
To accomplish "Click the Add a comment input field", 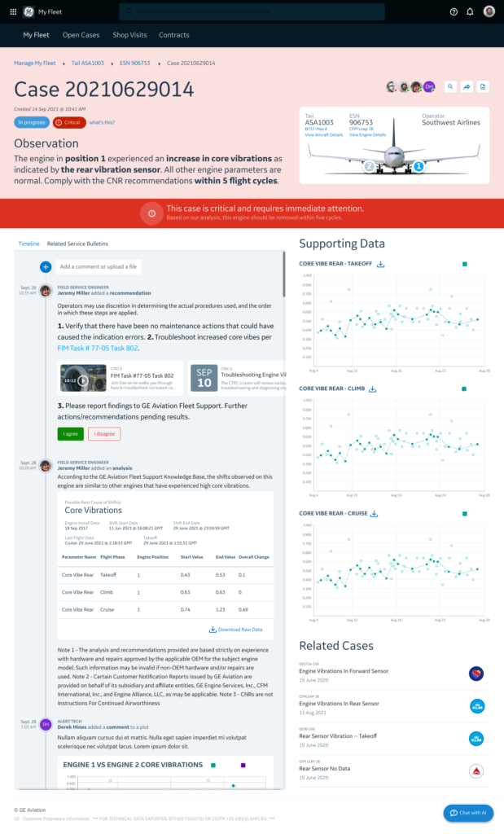I will pos(163,266).
